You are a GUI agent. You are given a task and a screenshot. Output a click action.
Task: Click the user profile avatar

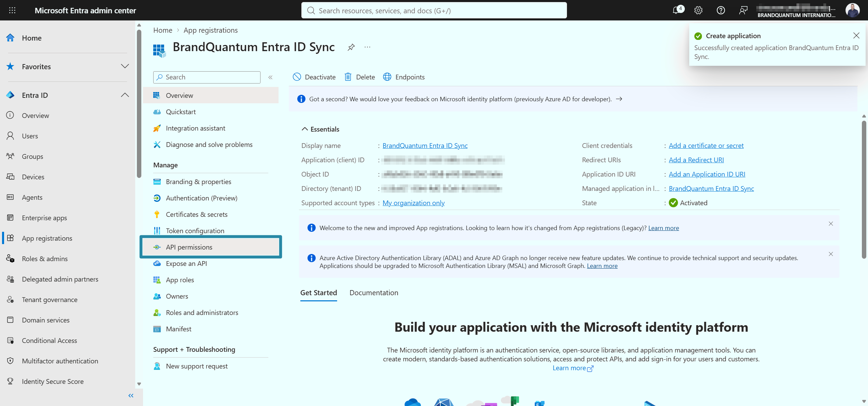(x=852, y=10)
